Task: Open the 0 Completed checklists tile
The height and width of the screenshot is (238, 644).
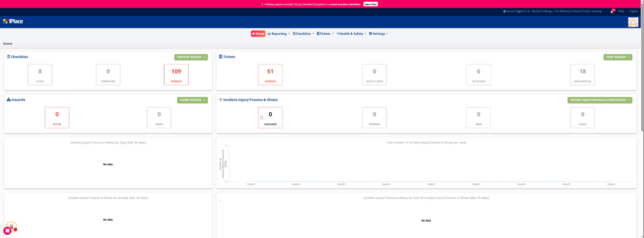Action: coord(108,74)
